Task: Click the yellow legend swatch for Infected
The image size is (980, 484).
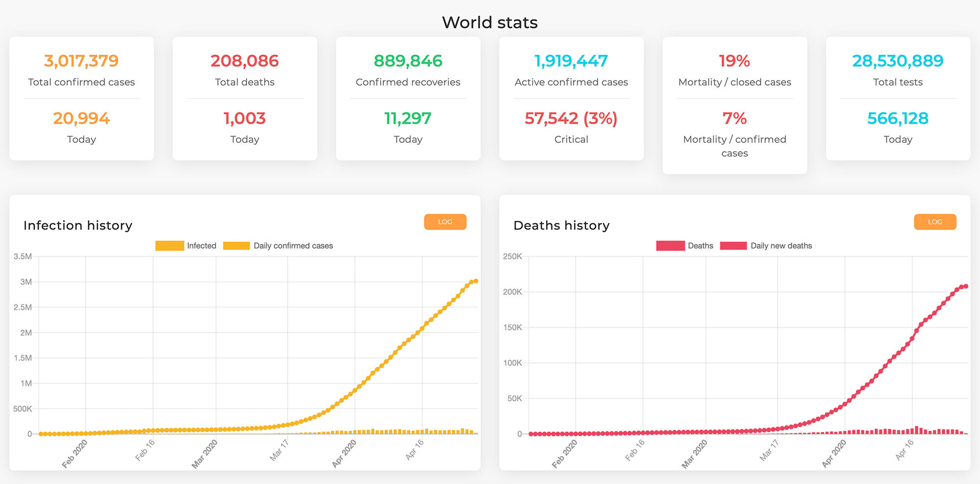Action: 169,245
